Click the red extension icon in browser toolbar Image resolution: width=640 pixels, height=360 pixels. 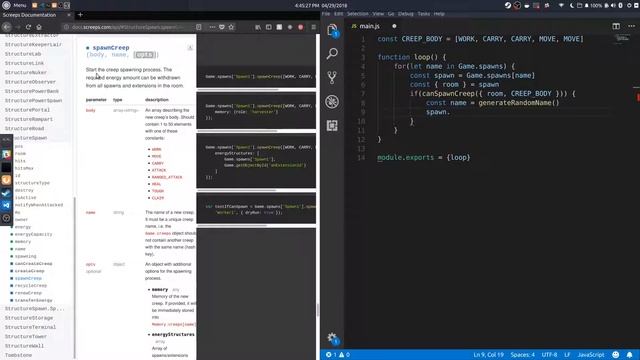pyautogui.click(x=301, y=27)
